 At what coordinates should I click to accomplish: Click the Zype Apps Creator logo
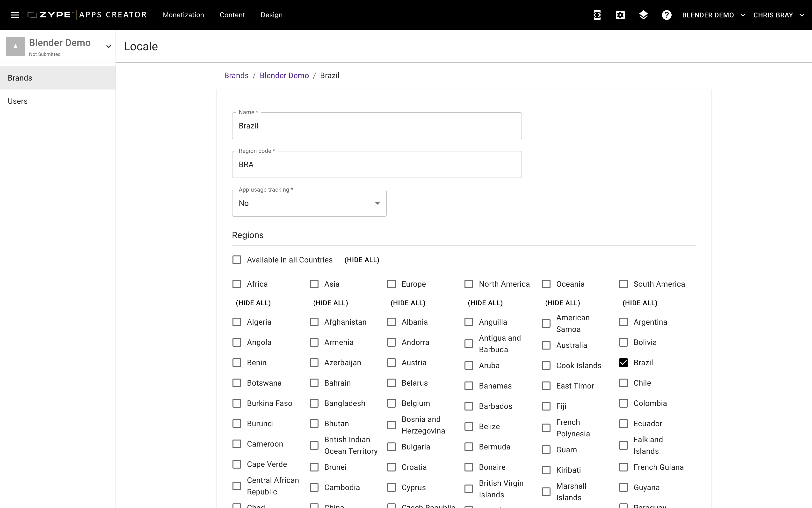pos(87,15)
